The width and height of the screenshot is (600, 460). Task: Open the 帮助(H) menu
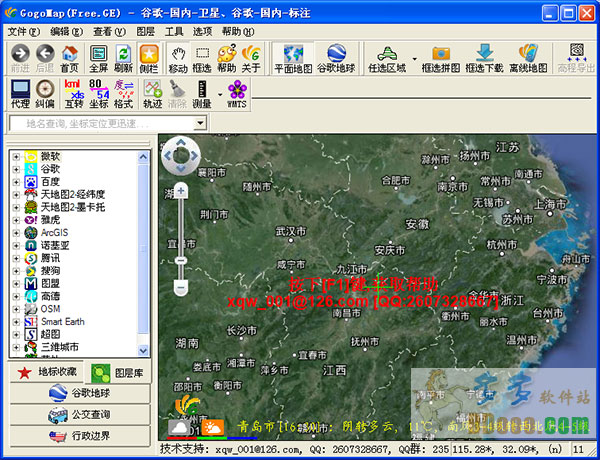click(x=238, y=32)
